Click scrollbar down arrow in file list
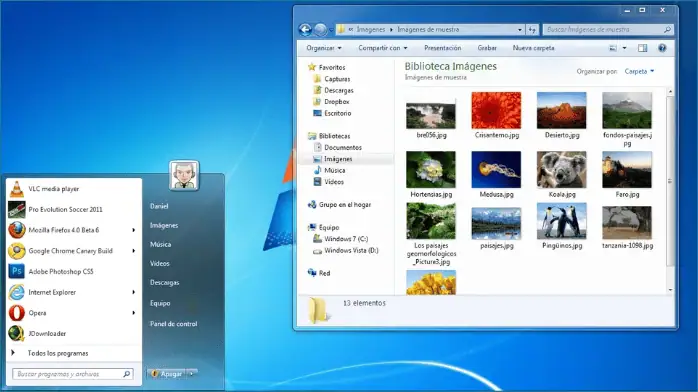Viewport: 698px width, 392px height. 670,290
